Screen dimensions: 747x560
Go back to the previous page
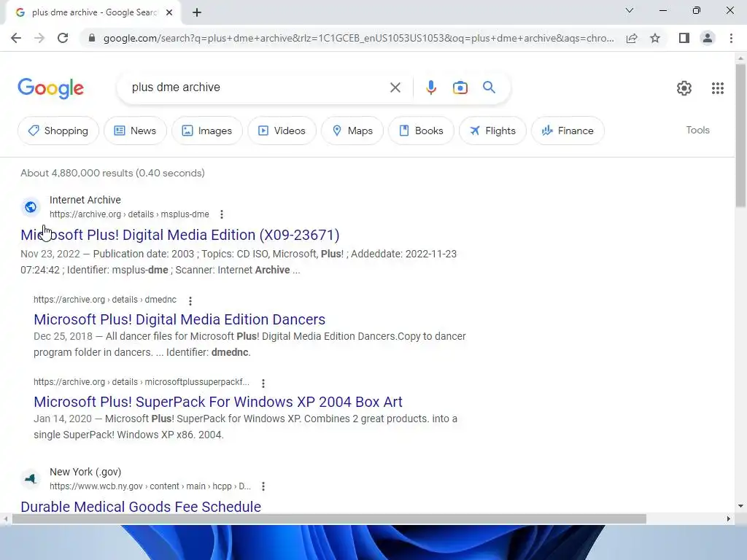click(16, 38)
